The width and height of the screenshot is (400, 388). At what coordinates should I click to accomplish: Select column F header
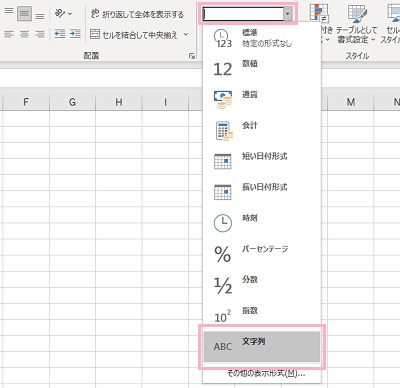(26, 102)
